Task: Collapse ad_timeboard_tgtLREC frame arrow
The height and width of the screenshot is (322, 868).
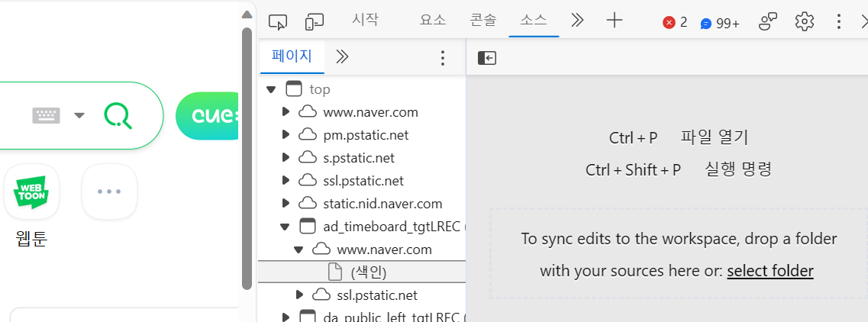Action: pos(285,227)
